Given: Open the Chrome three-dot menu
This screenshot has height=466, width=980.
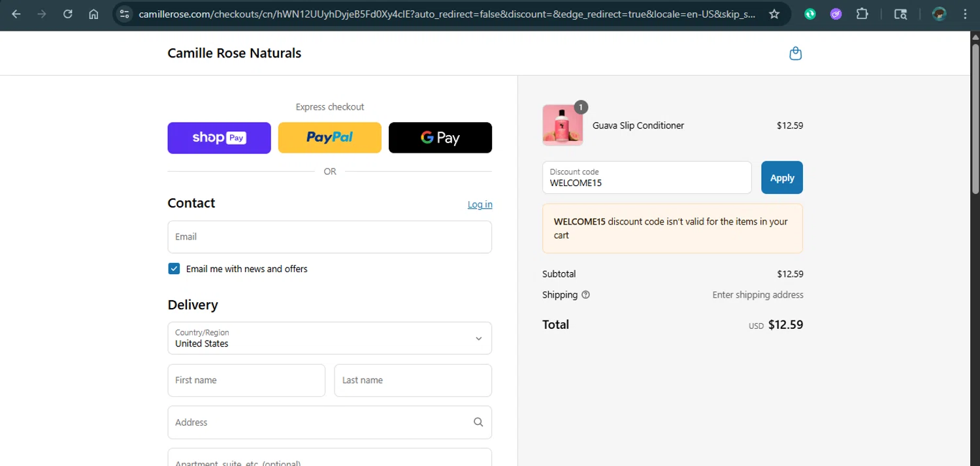Looking at the screenshot, I should (965, 14).
